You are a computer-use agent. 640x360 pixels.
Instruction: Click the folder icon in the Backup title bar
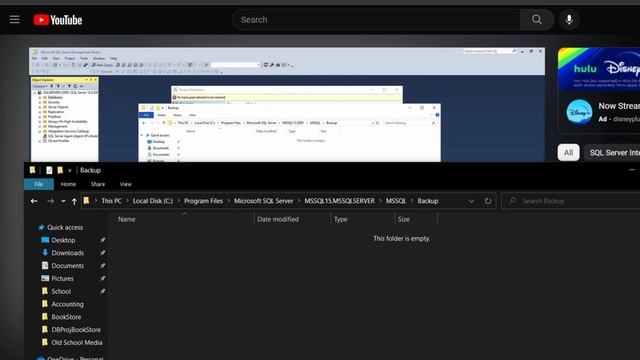[32, 170]
